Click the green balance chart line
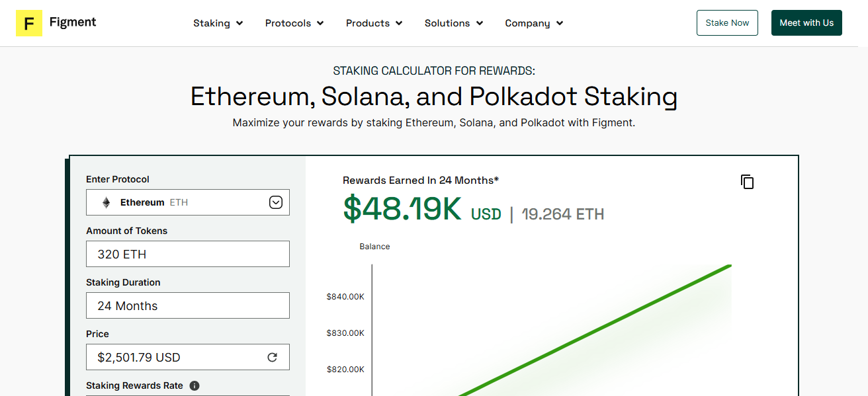 (595, 331)
